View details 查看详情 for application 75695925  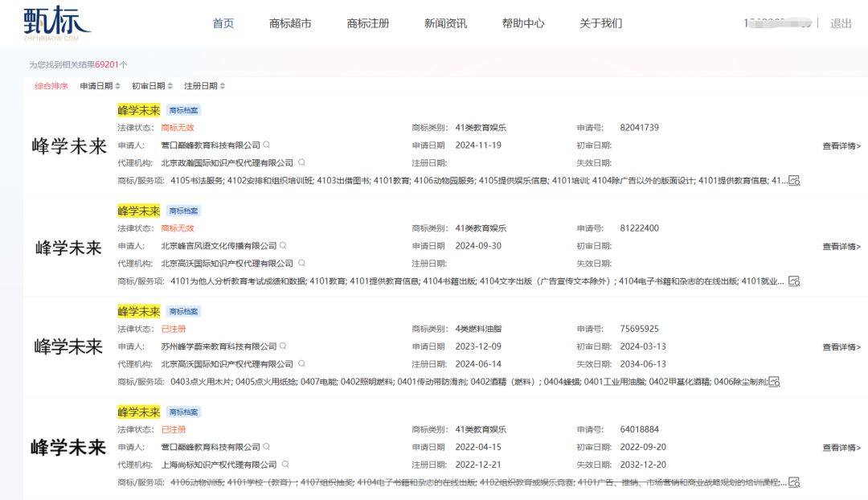[841, 347]
